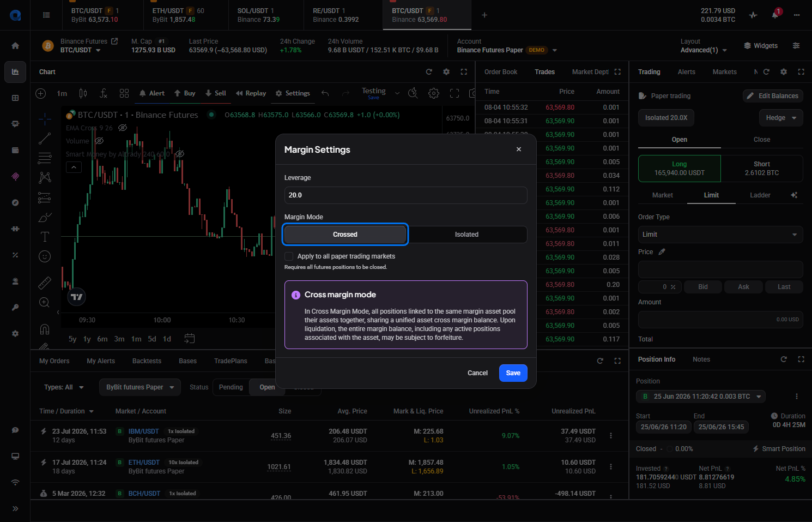Open candlestick chart type selector
Screen dimensions: 812x522
point(83,93)
